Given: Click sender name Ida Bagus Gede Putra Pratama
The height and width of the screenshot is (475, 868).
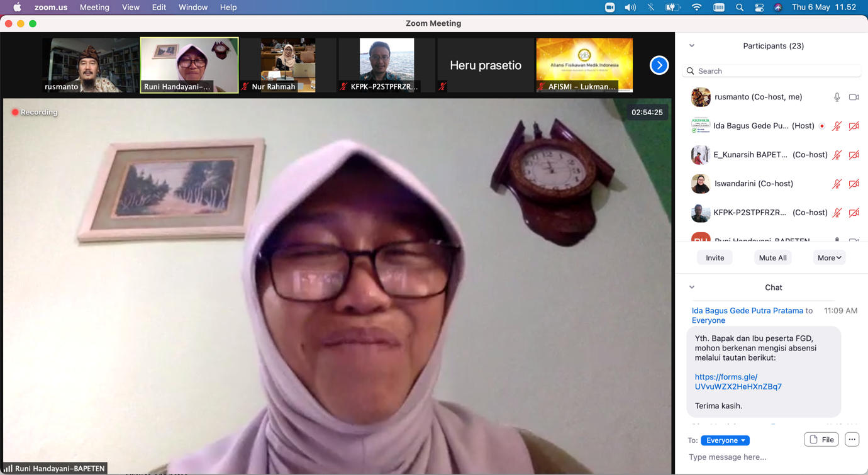Looking at the screenshot, I should (747, 311).
